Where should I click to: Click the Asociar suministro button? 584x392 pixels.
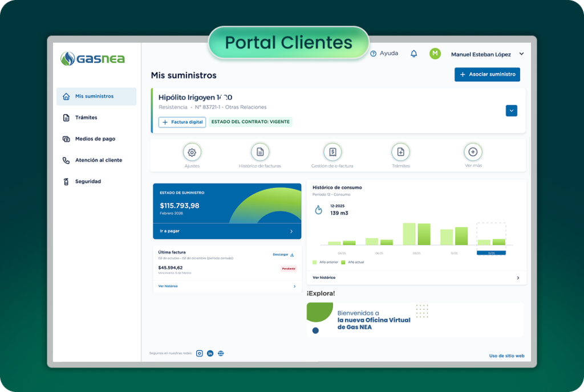[487, 75]
